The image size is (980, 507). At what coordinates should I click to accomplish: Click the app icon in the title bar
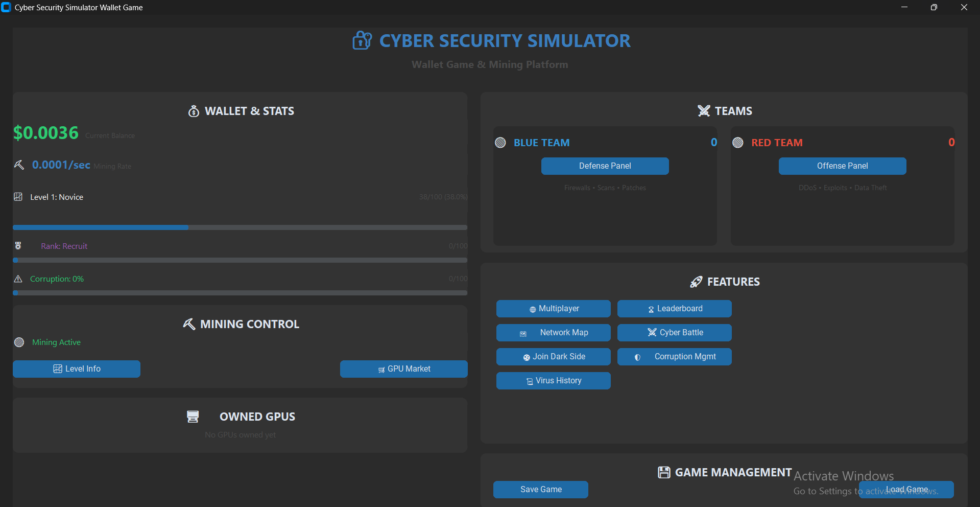point(6,7)
